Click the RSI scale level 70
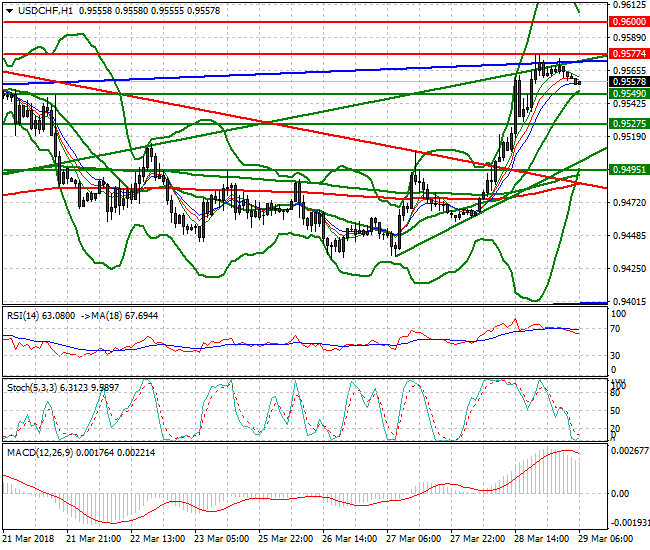 point(616,329)
